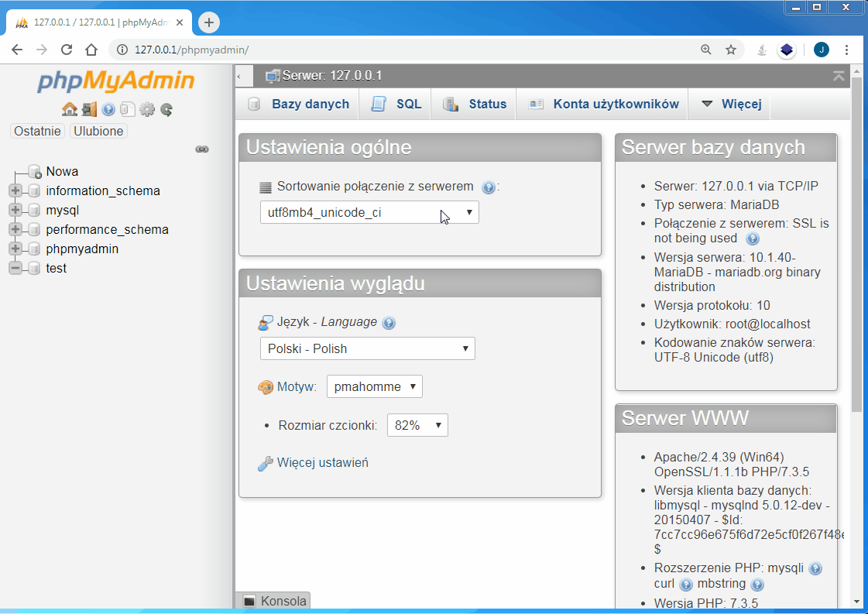Open the Więcej dropdown menu

click(731, 104)
